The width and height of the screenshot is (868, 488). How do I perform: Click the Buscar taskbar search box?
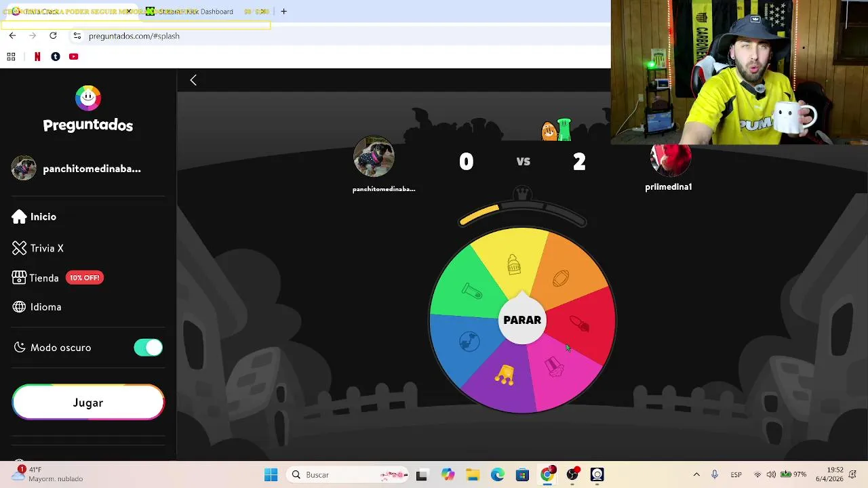click(348, 475)
